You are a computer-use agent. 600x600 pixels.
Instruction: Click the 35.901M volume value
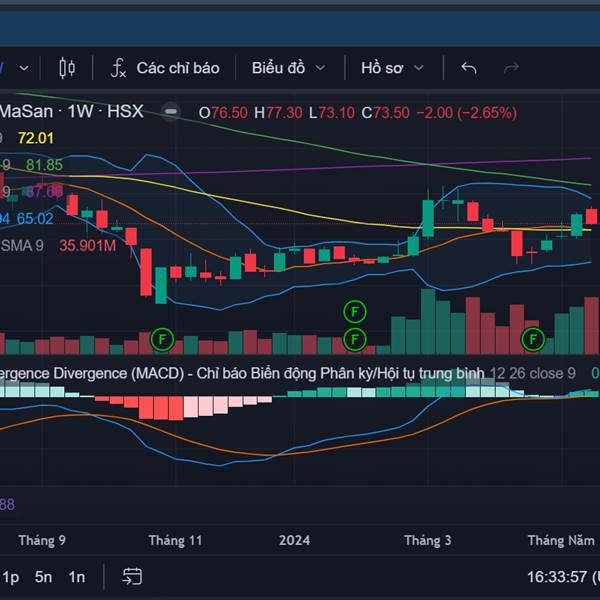(x=88, y=246)
